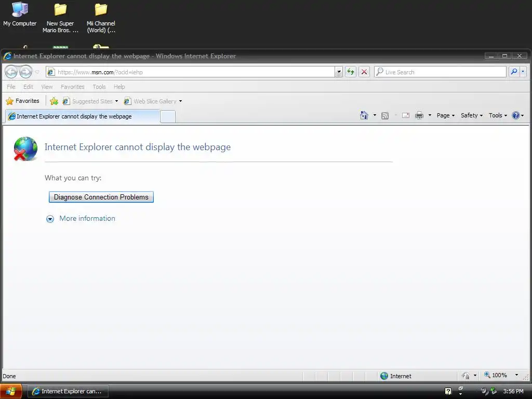
Task: Expand the Web Slice Gallery dropdown arrow
Action: pos(180,101)
